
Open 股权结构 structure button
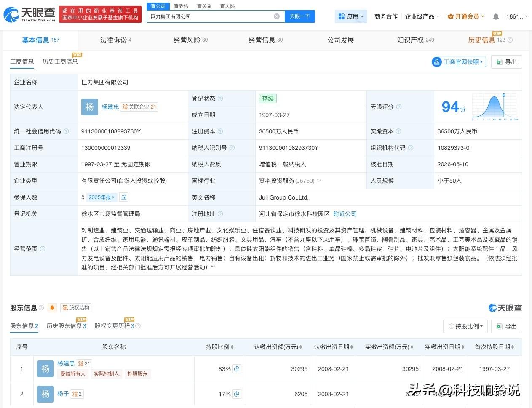click(x=76, y=308)
